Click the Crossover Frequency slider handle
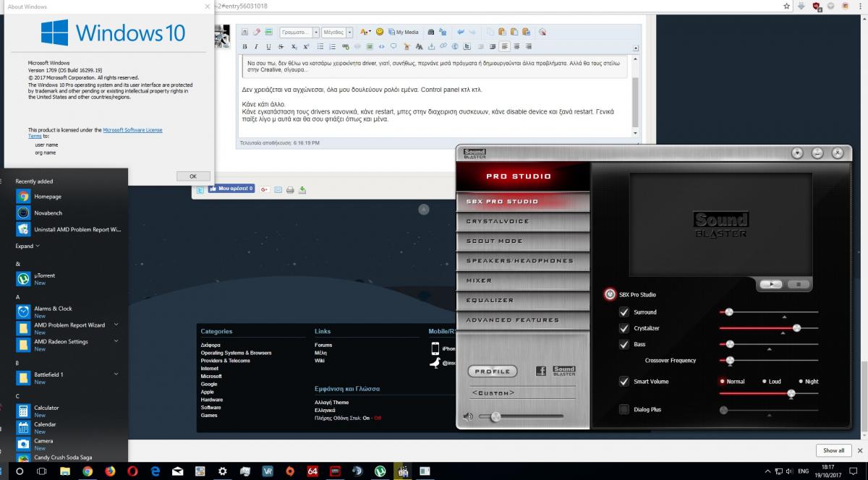868x480 pixels. tap(730, 360)
